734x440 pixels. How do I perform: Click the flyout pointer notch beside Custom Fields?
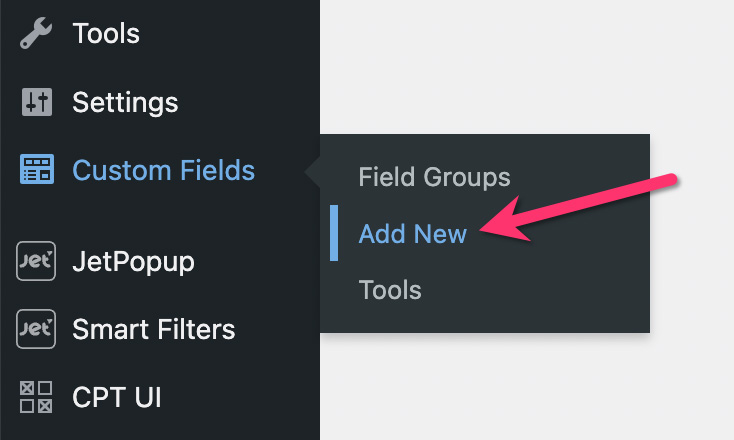[x=312, y=172]
